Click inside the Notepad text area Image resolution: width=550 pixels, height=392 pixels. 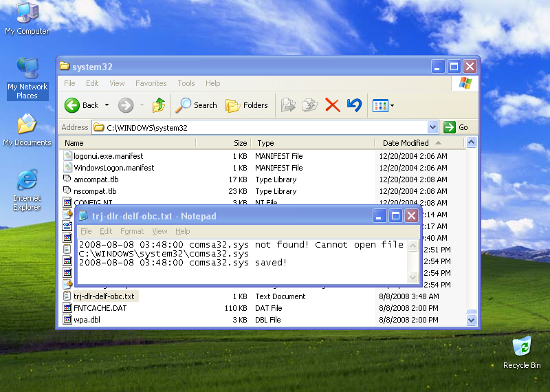(x=243, y=262)
